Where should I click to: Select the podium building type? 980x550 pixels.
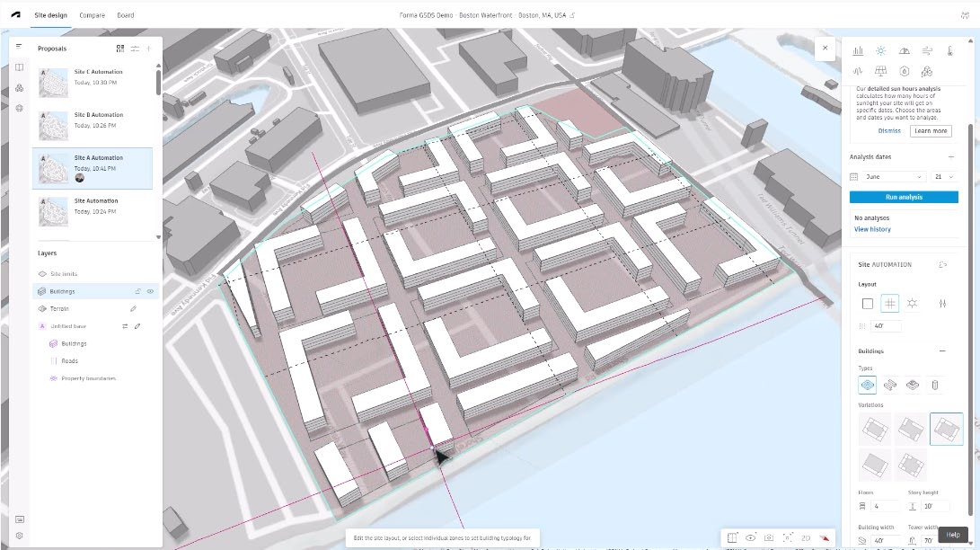click(913, 385)
